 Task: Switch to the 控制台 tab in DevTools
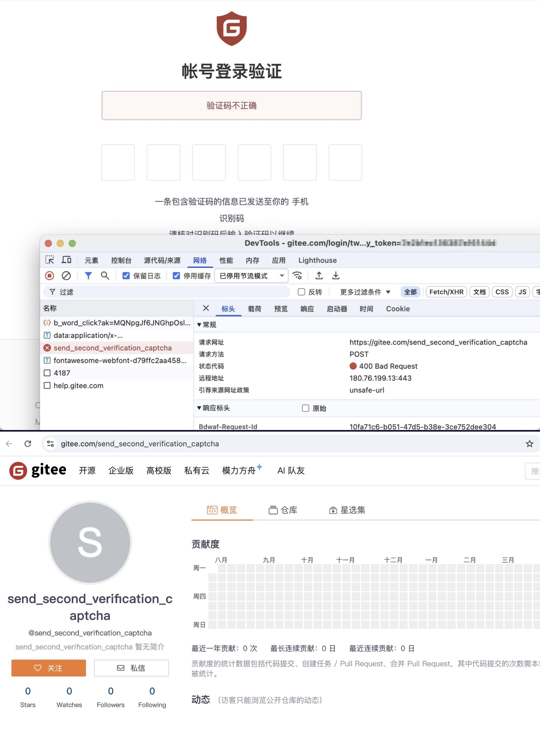121,260
